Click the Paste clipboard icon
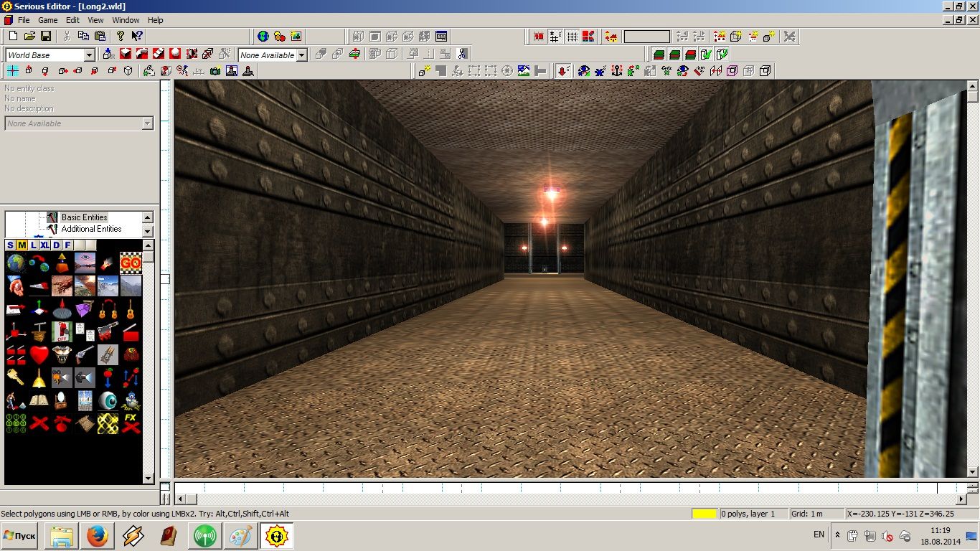Screen dimensions: 980x551 pos(100,36)
